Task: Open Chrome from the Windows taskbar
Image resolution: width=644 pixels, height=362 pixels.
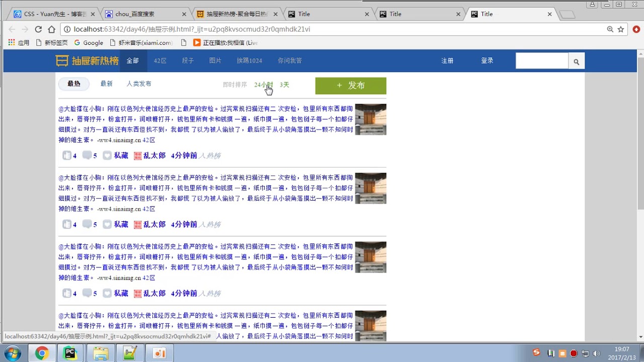Action: (x=42, y=353)
